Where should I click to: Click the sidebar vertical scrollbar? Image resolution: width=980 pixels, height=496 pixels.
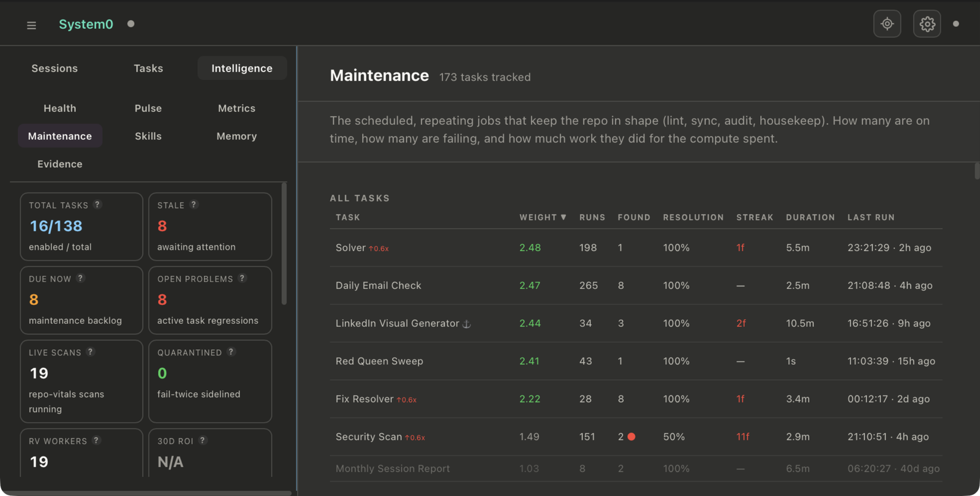284,244
